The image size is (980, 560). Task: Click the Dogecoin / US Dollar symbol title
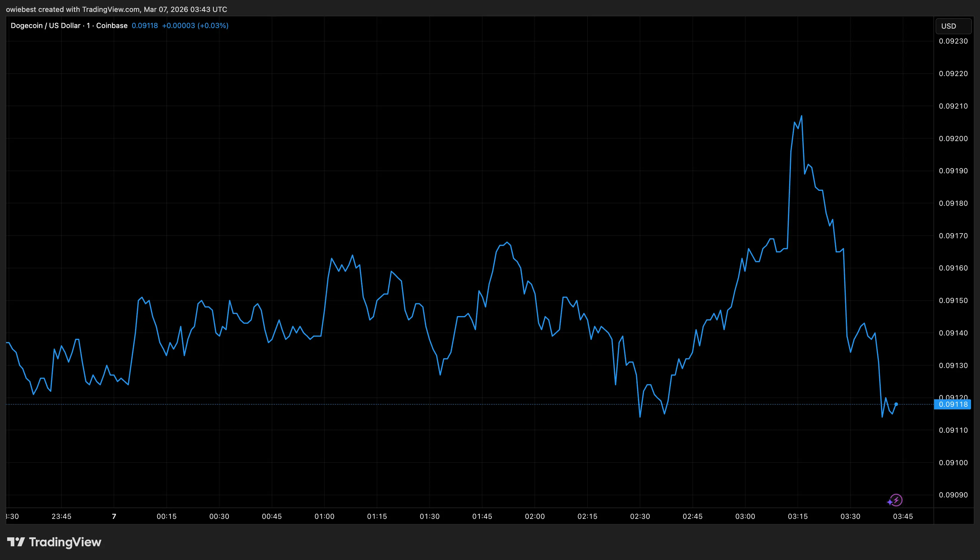click(45, 25)
